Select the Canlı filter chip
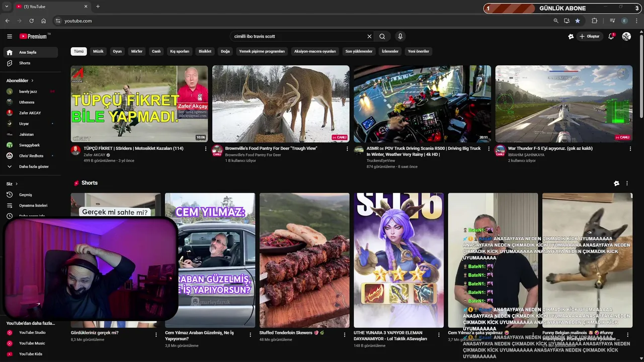The width and height of the screenshot is (644, 362). [156, 51]
